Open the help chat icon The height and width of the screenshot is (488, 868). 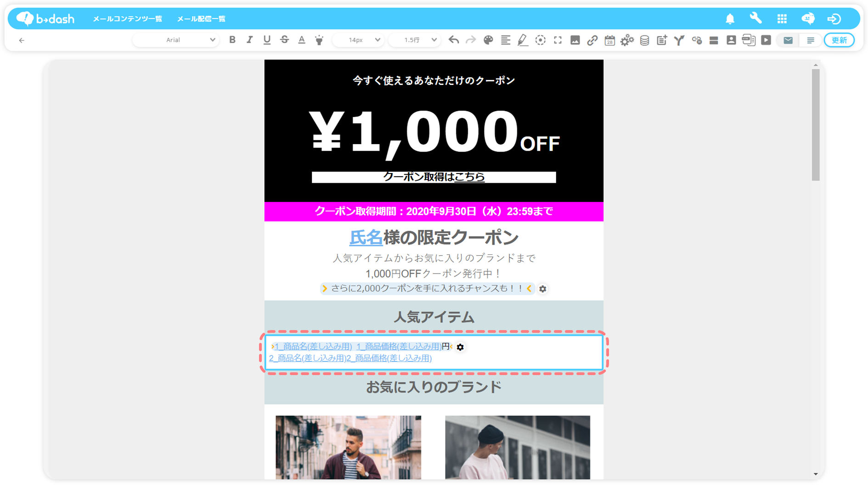pyautogui.click(x=808, y=18)
